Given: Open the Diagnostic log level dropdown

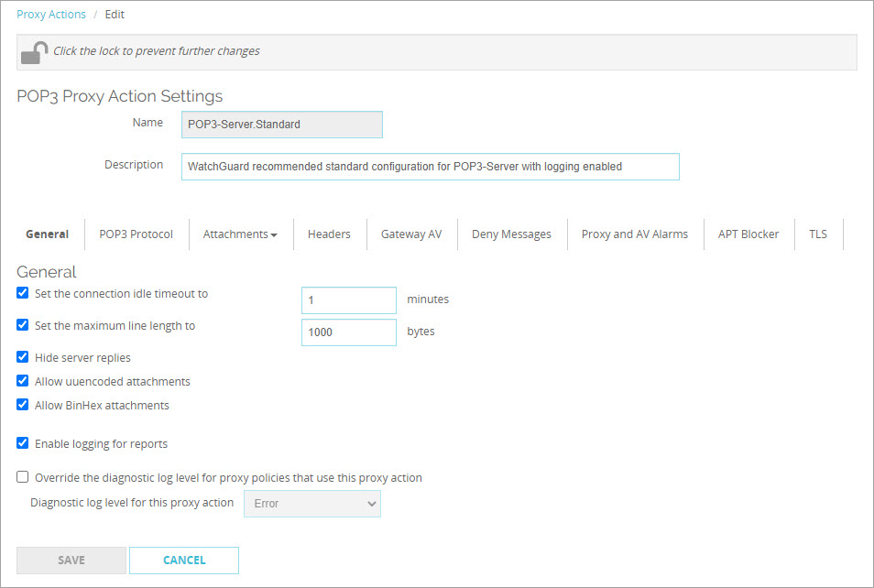Looking at the screenshot, I should 311,503.
